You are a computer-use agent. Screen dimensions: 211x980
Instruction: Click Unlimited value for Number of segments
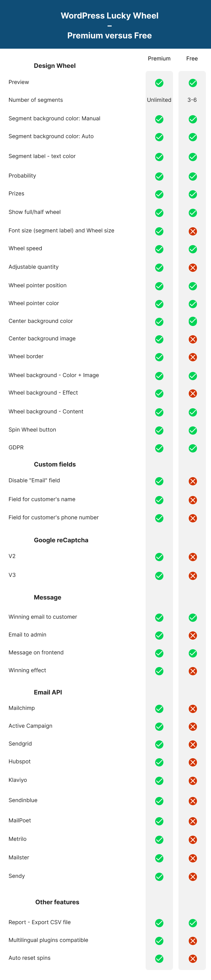159,100
